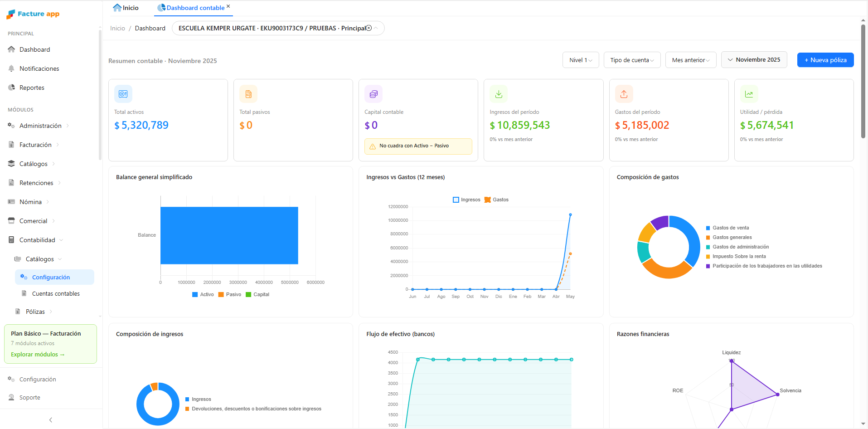Toggle Pasivo series in balance chart legend

[x=229, y=294]
